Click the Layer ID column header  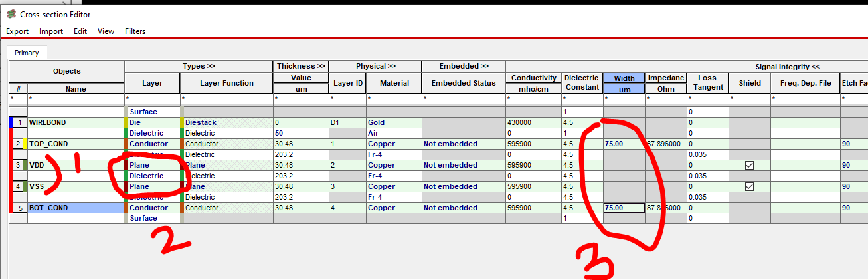pos(347,83)
